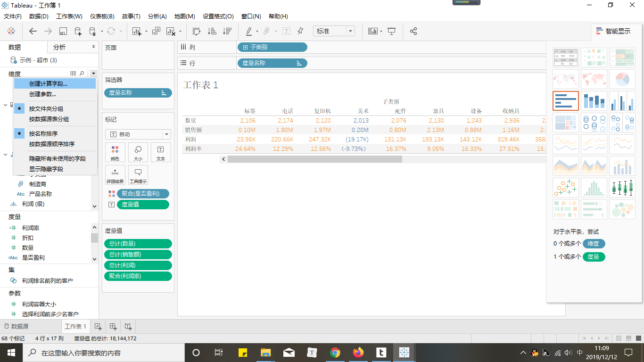Screen dimensions: 644x362
Task: Click the share workbook icon
Action: 413,31
